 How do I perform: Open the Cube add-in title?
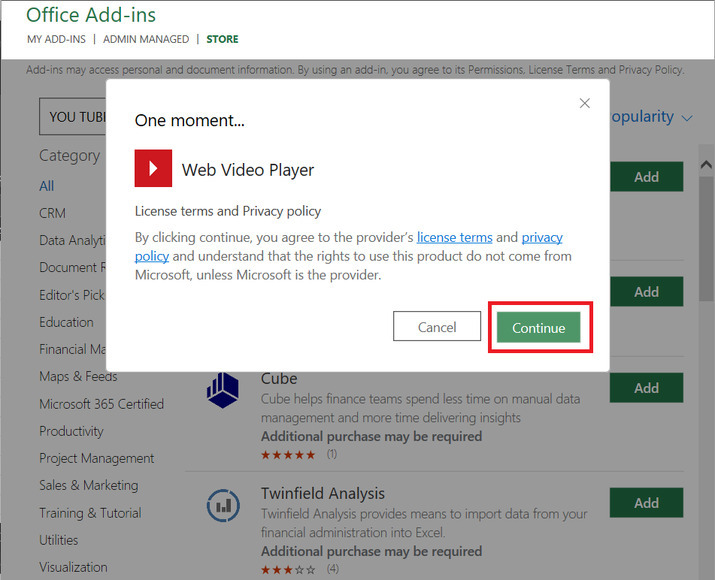[x=279, y=379]
